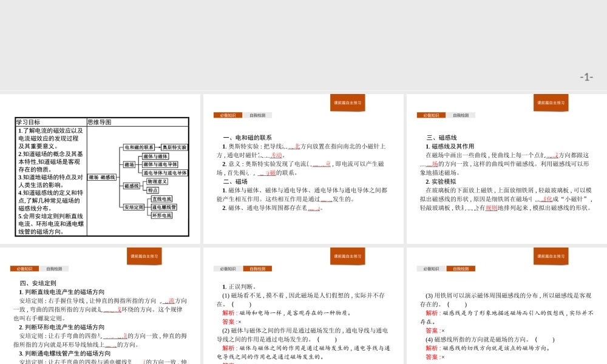The height and width of the screenshot is (364, 607).
Task: Expand the 磁感线 node in the mind map
Action: click(x=132, y=185)
